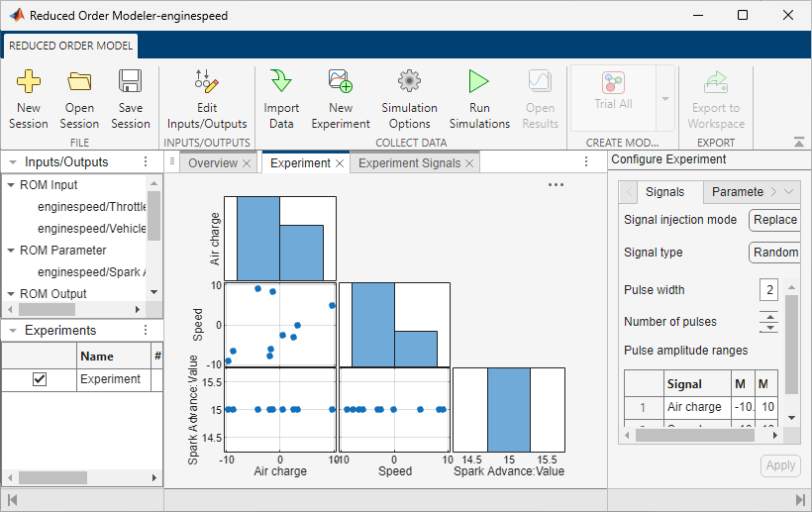Switch to the Experiment Signals tab
812x512 pixels.
tap(409, 163)
